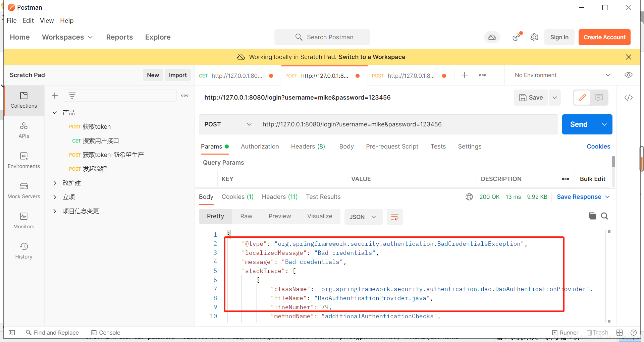Open the capture requests satellite icon
The width and height of the screenshot is (644, 342).
click(517, 37)
